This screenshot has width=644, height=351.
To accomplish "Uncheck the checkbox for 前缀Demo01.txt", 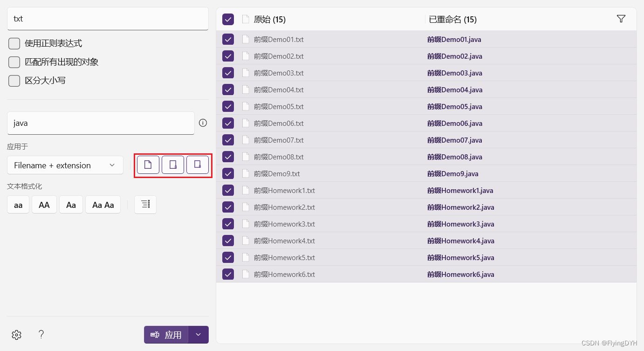I will (x=228, y=39).
